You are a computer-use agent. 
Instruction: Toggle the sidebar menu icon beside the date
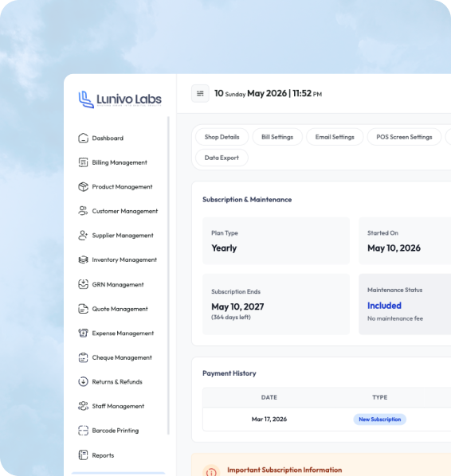[200, 93]
